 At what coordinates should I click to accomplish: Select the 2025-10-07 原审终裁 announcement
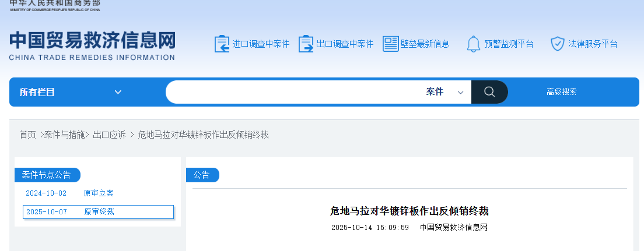98,211
